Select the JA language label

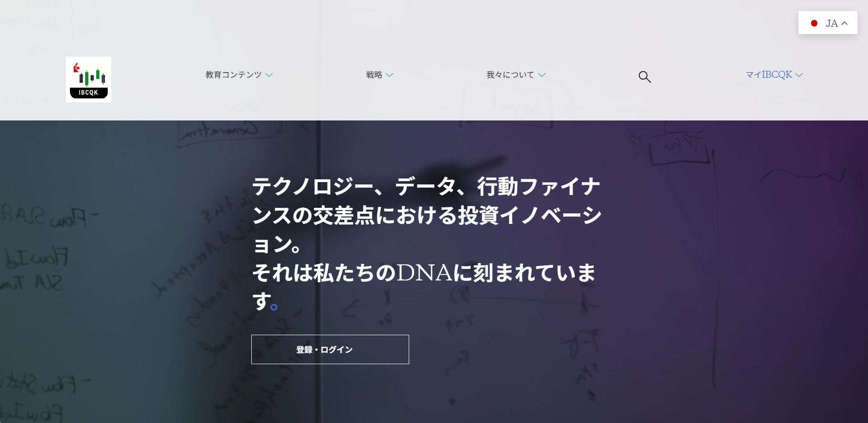(832, 23)
